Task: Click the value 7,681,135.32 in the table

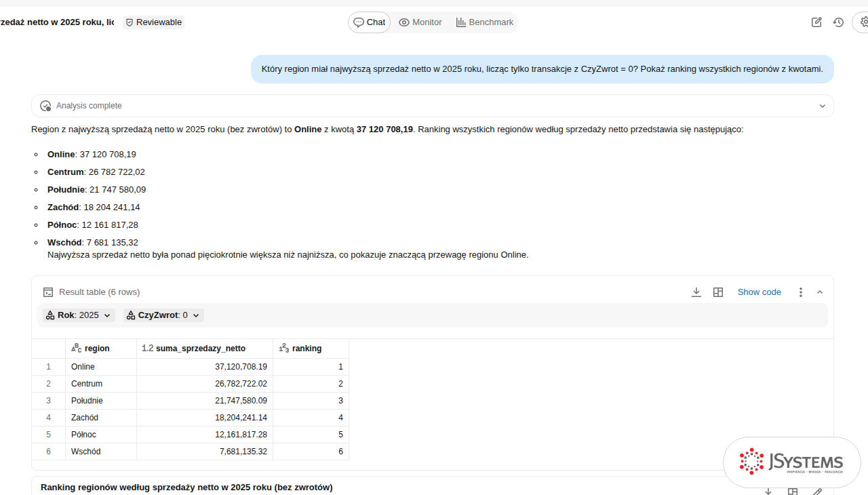Action: 243,452
